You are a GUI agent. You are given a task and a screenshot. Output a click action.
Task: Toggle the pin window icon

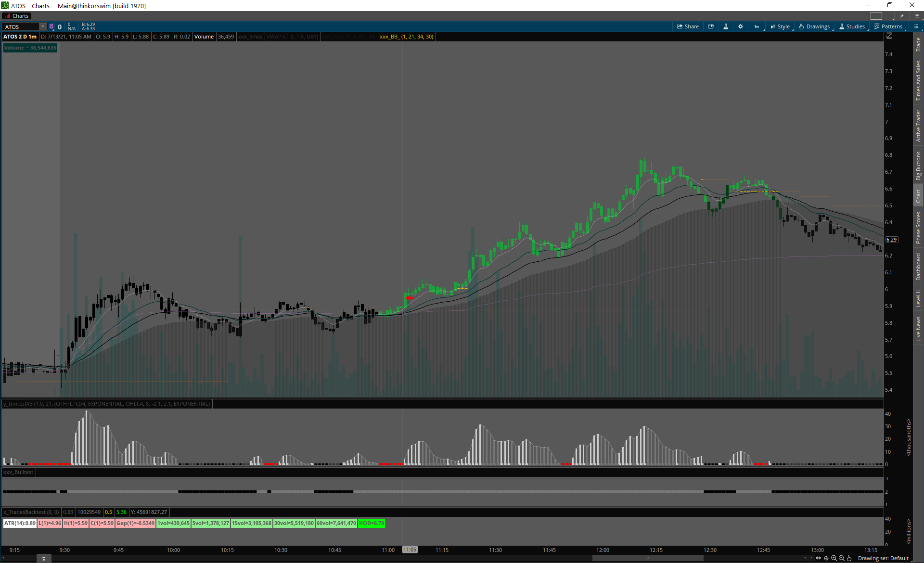(902, 16)
